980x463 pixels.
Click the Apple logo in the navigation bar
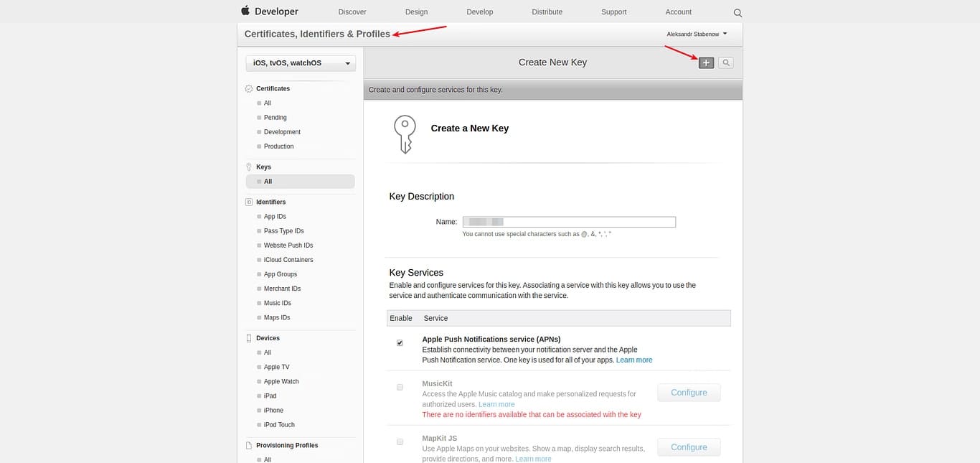tap(245, 11)
